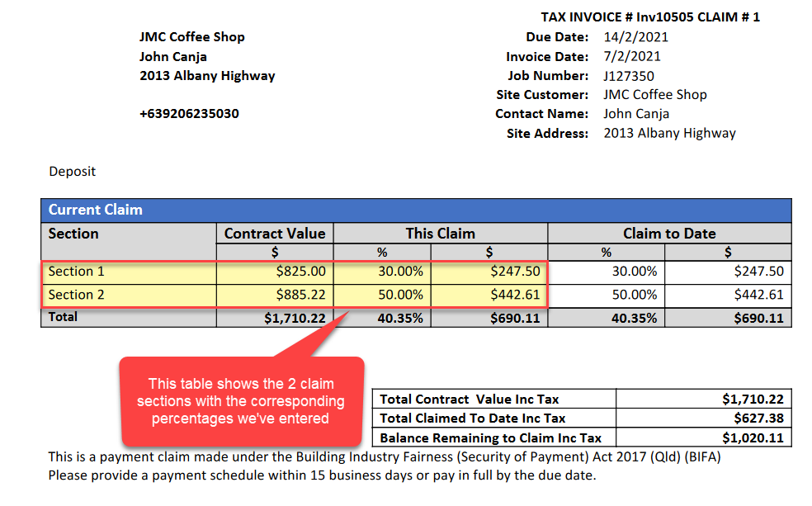This screenshot has height=506, width=812.
Task: Click the Section 1 row label
Action: pos(77,271)
